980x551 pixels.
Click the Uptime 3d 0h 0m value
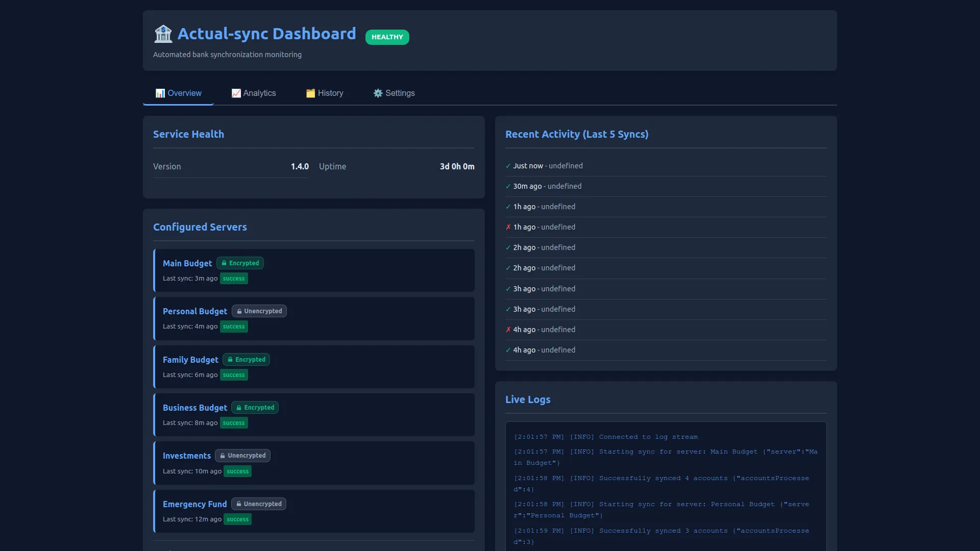pos(457,166)
